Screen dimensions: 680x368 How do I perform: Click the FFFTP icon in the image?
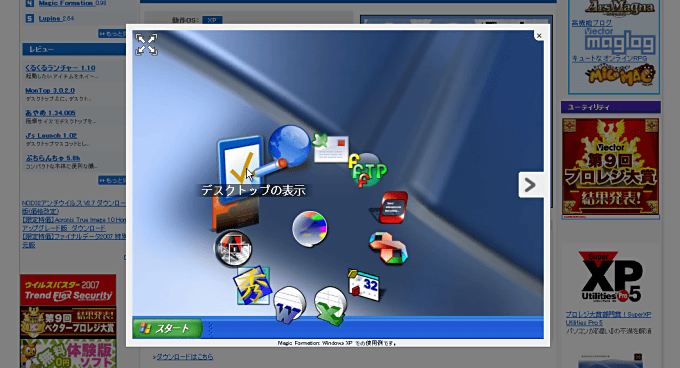click(x=368, y=170)
